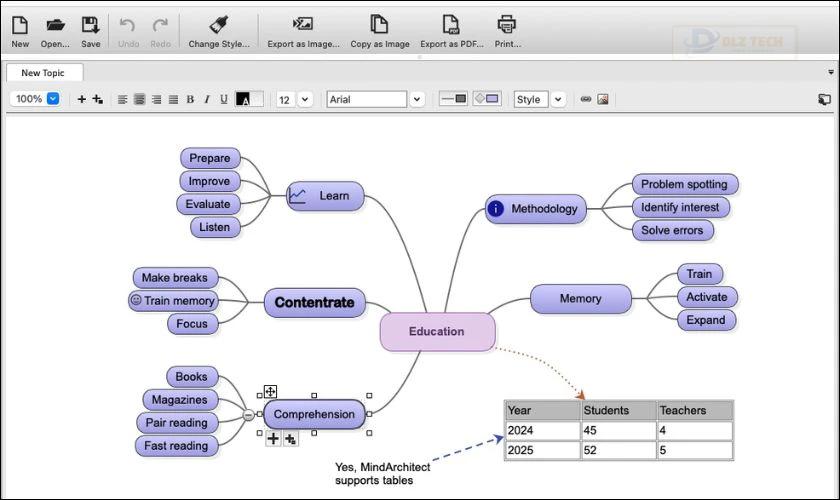Open the line style button

454,99
